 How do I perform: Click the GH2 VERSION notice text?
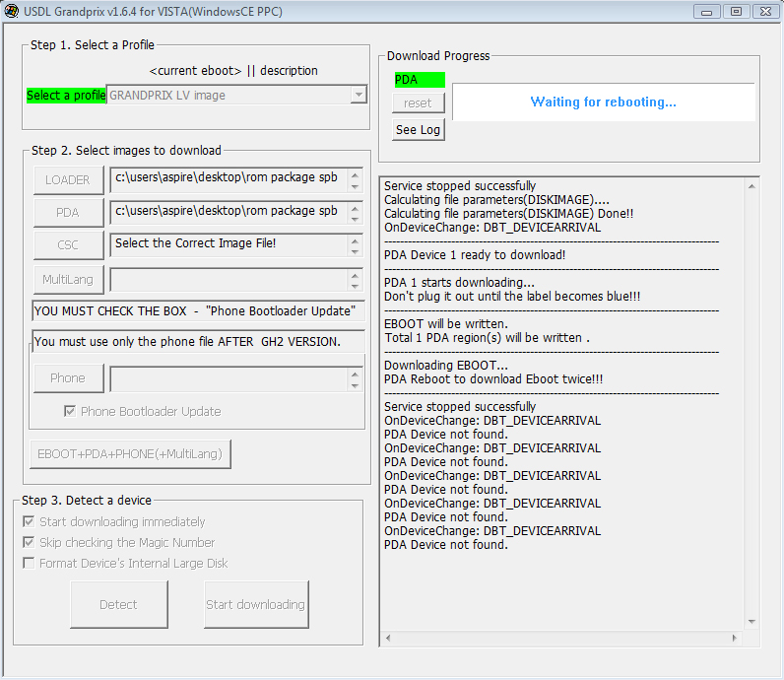pyautogui.click(x=187, y=341)
